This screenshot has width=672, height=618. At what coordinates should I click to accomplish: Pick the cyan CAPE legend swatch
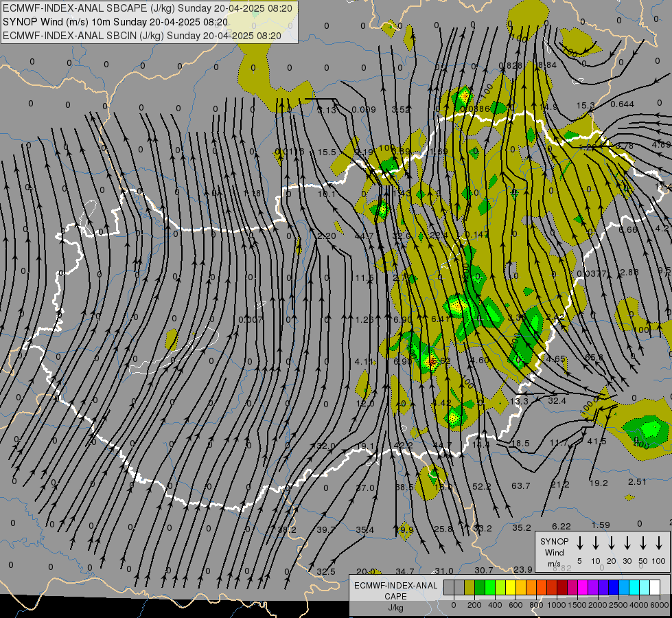[634, 587]
